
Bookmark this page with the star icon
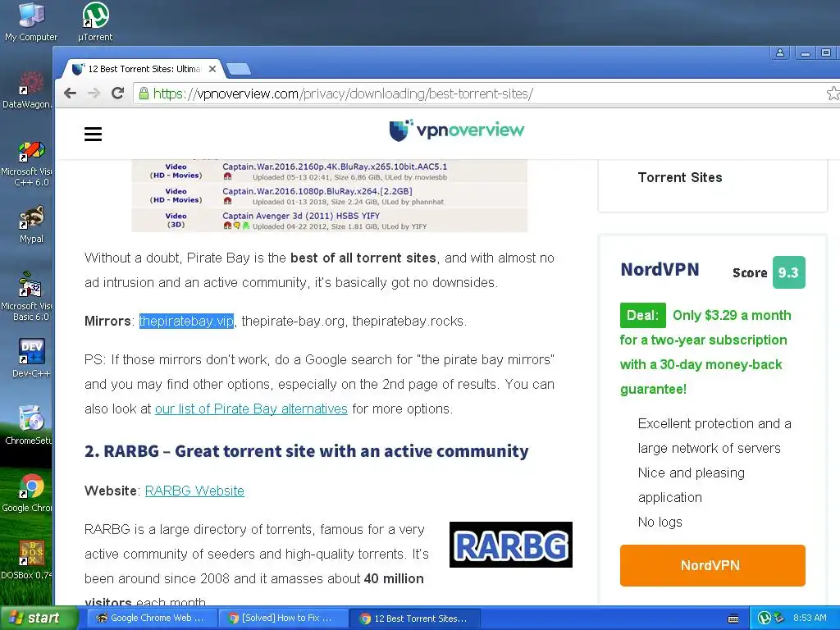pos(833,94)
